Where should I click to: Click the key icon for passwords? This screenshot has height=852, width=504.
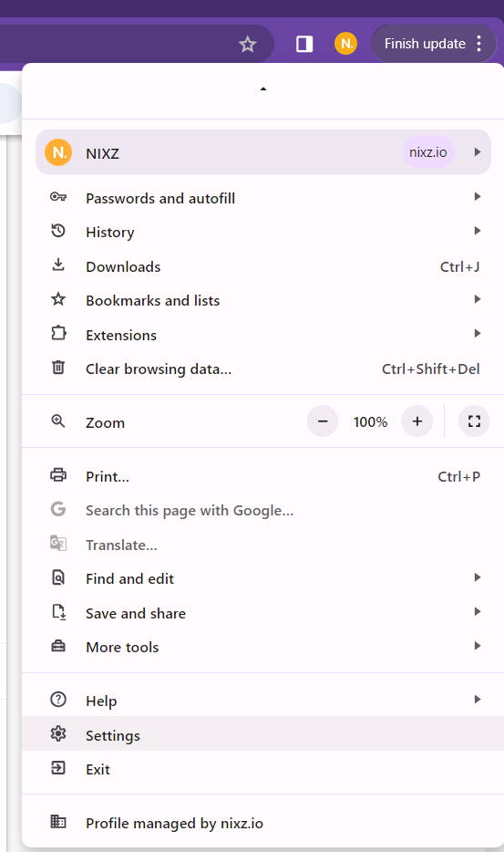58,197
